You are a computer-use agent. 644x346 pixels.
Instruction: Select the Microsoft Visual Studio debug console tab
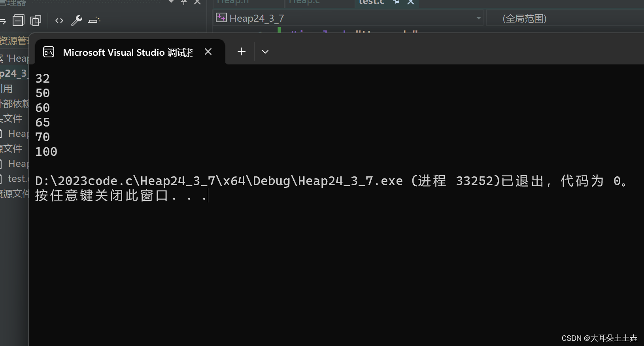tap(130, 52)
